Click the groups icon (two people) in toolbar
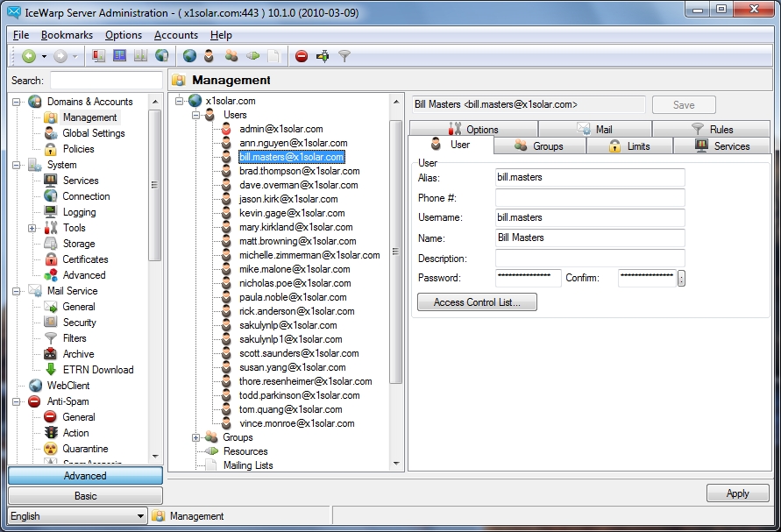Image resolution: width=781 pixels, height=532 pixels. tap(232, 55)
